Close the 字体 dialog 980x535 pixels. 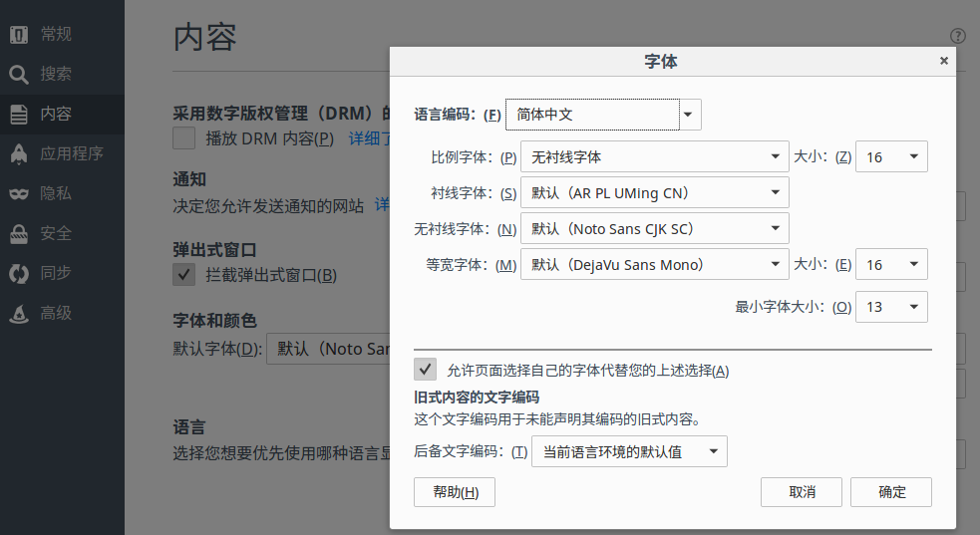[943, 61]
